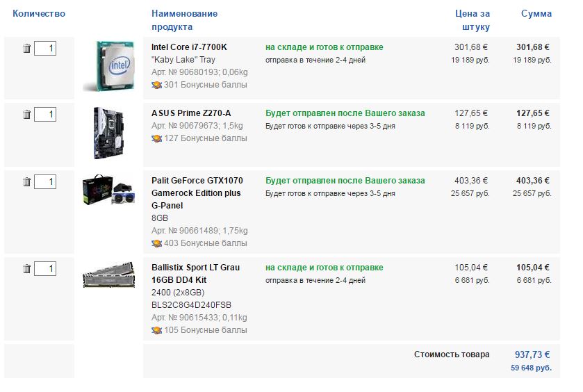Focus quantity field for Intel Core i7-7700K
The height and width of the screenshot is (392, 583).
tap(45, 49)
